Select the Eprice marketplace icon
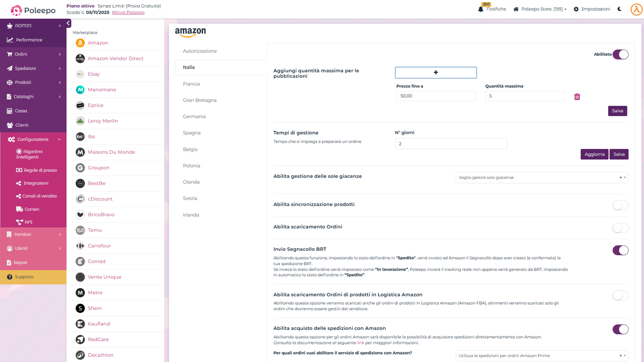Screen dimensions: 644x362 [x=80, y=105]
